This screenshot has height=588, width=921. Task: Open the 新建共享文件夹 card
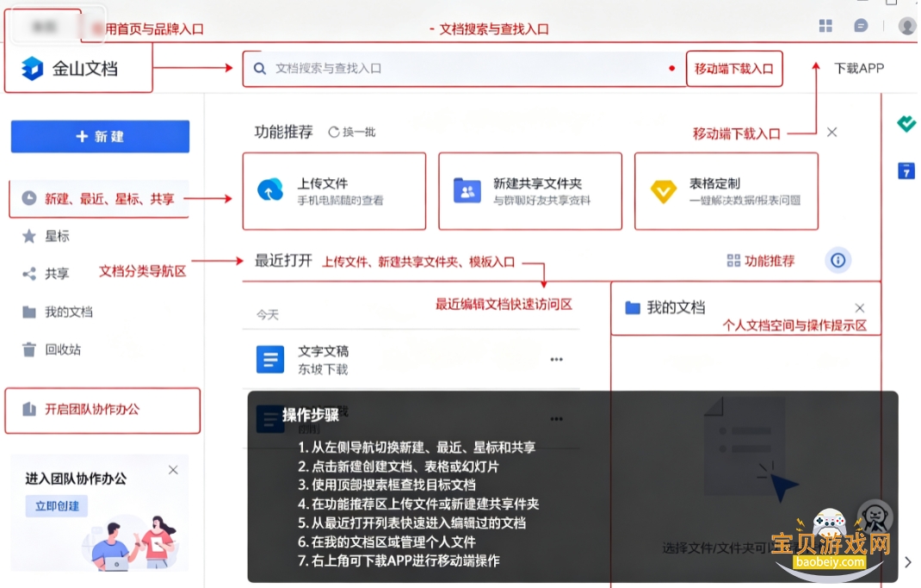click(530, 191)
